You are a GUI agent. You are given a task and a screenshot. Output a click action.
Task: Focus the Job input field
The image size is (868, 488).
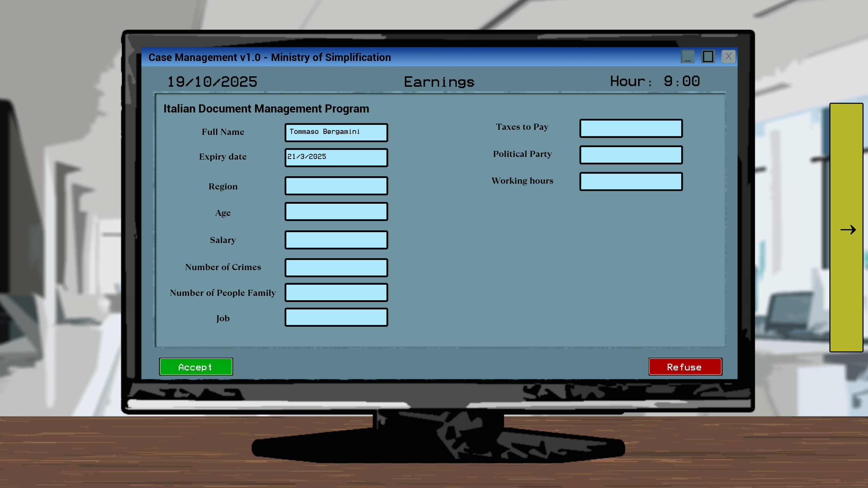[x=336, y=317]
